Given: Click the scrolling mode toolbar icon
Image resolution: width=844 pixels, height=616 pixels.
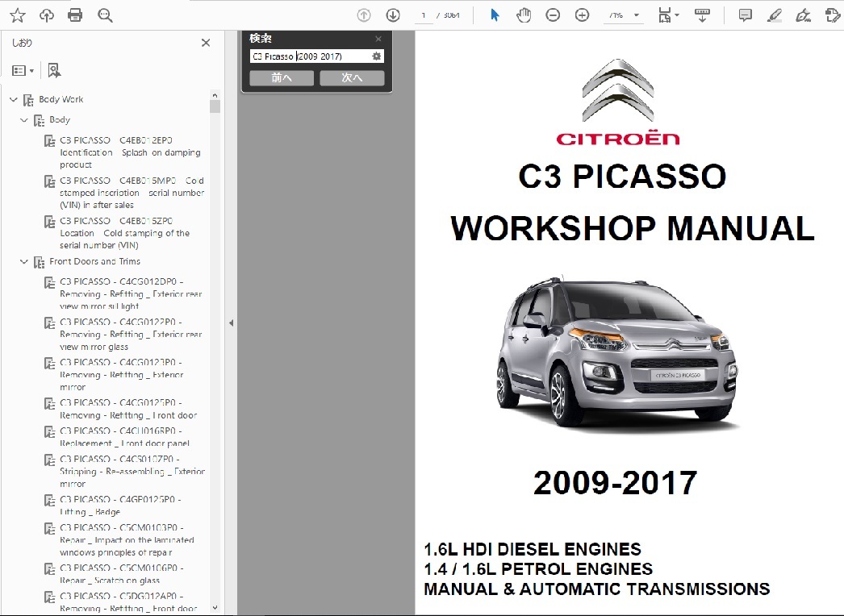Looking at the screenshot, I should click(702, 15).
